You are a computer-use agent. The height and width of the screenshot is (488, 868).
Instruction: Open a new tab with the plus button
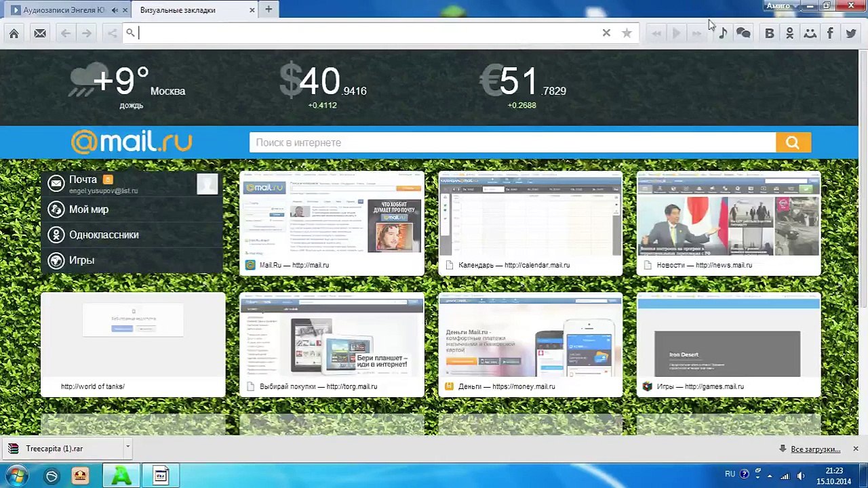[269, 9]
